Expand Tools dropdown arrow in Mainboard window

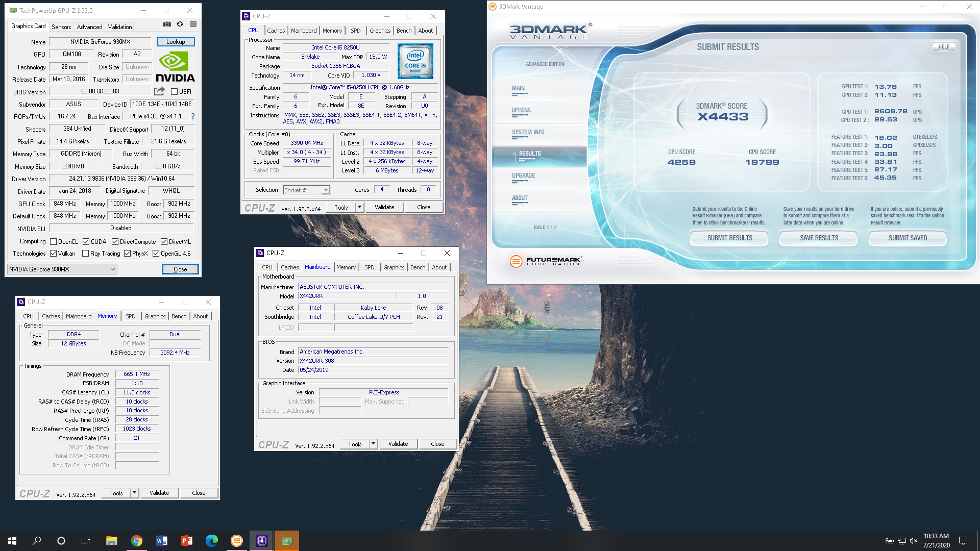pos(373,444)
